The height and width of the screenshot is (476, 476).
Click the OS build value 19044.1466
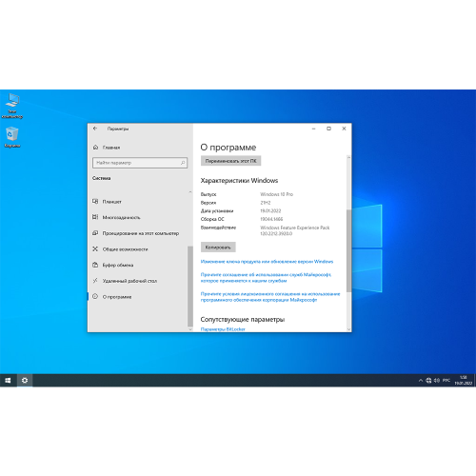coord(271,219)
